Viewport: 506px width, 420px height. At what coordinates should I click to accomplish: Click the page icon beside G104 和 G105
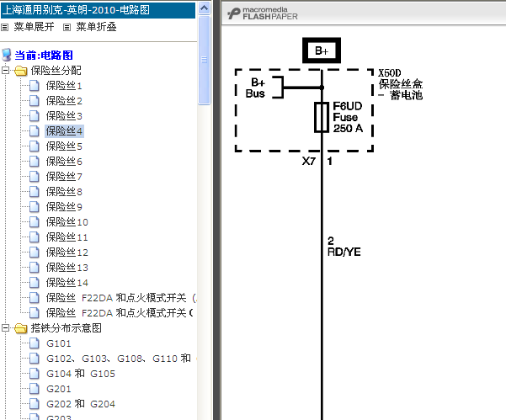[35, 374]
